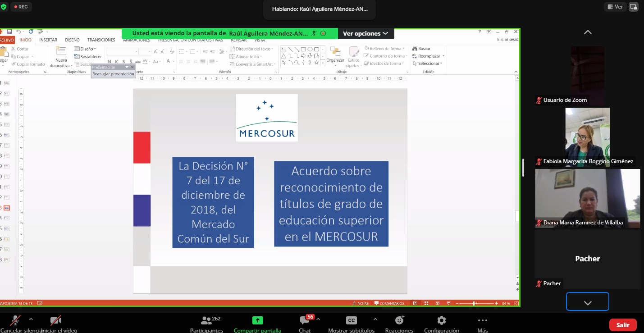Toggle the NOTAS pane in status bar
Viewport: 644px width, 333px height.
tap(361, 303)
